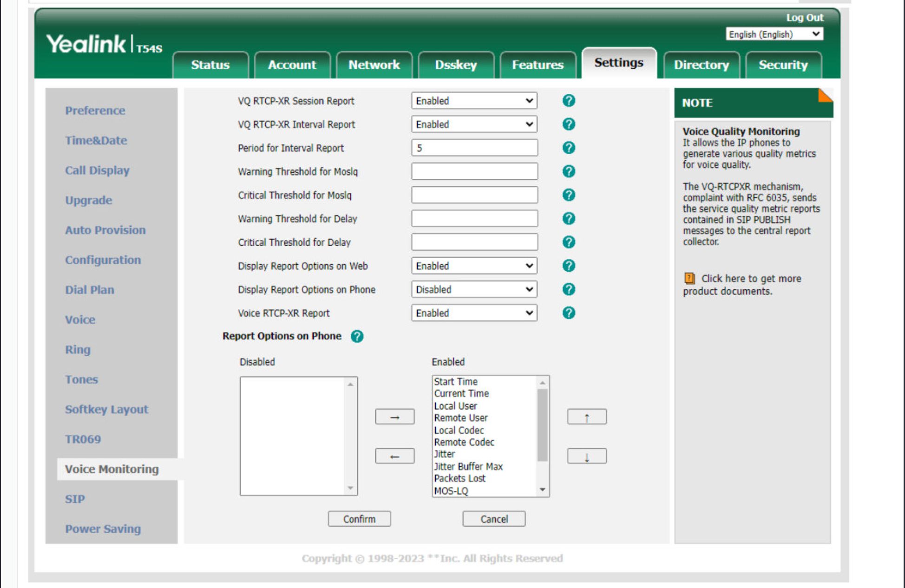This screenshot has width=905, height=588.
Task: Open VQ RTCP-XR Session Report dropdown
Action: tap(474, 101)
